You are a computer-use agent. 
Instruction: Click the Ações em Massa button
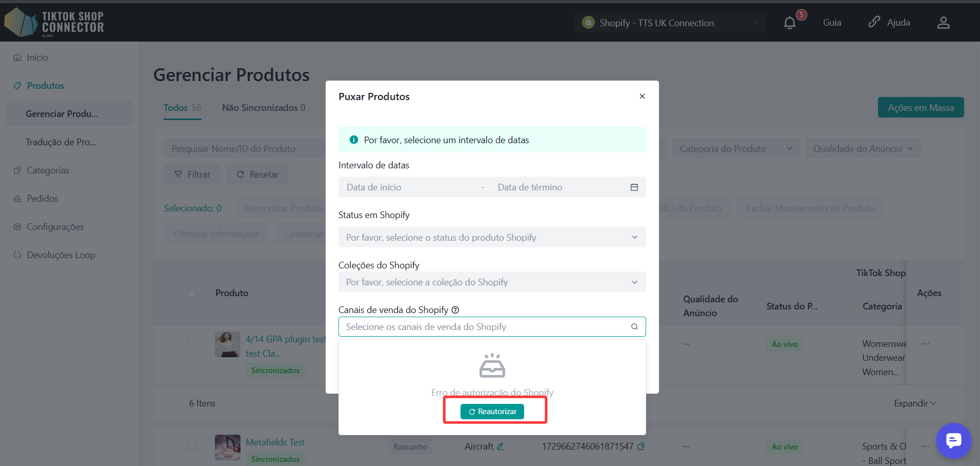coord(921,108)
